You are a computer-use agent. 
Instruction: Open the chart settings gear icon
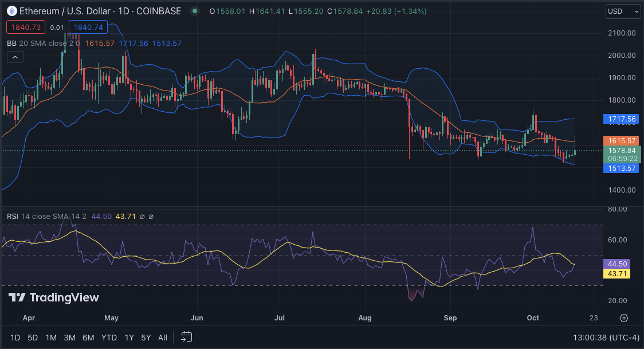click(x=624, y=318)
